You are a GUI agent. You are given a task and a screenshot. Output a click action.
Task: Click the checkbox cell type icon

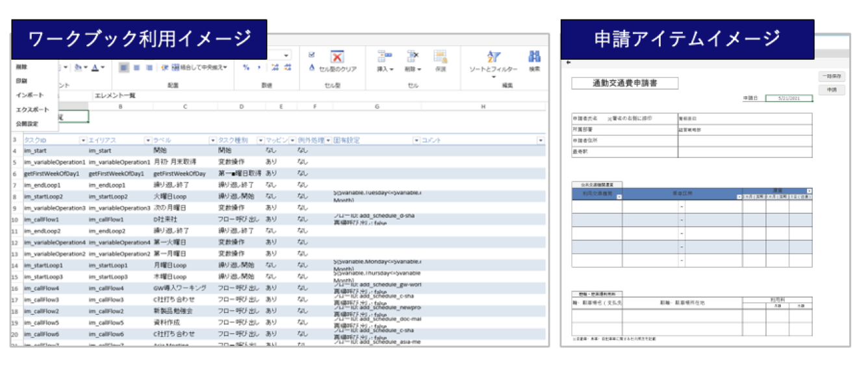tap(312, 55)
